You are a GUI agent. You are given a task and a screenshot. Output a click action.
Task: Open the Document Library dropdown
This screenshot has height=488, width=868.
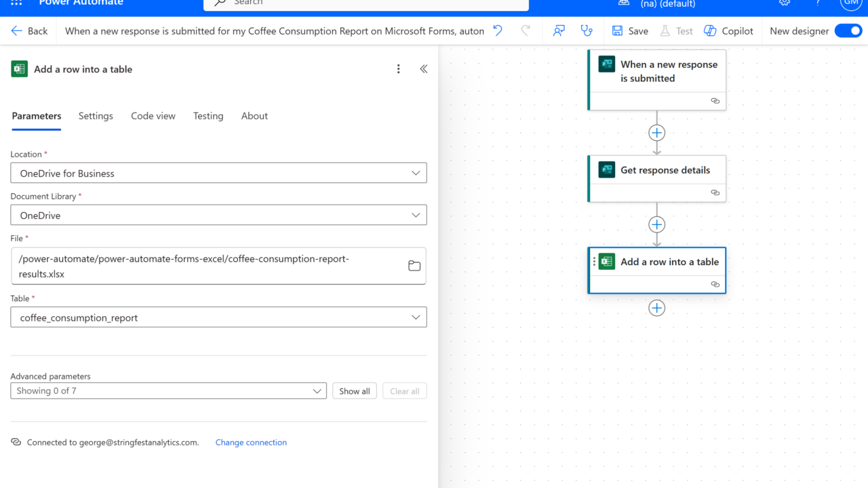(218, 216)
